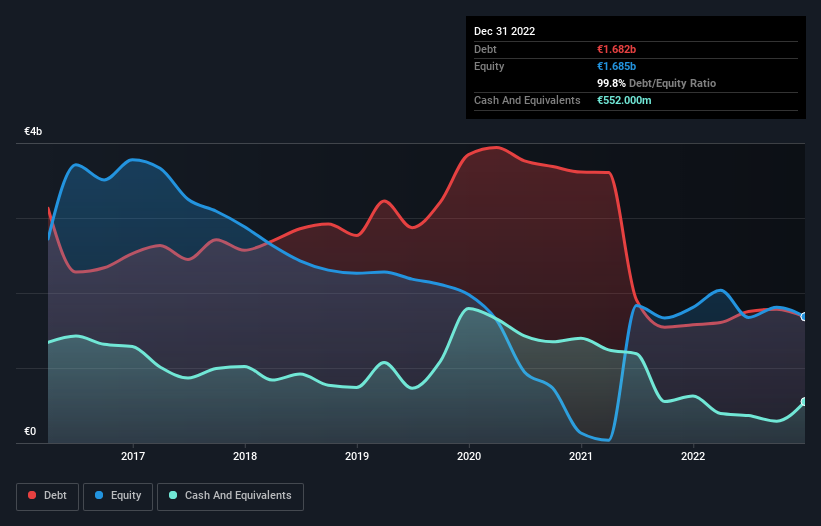Click the 2022 x-axis label
The image size is (821, 526).
693,456
